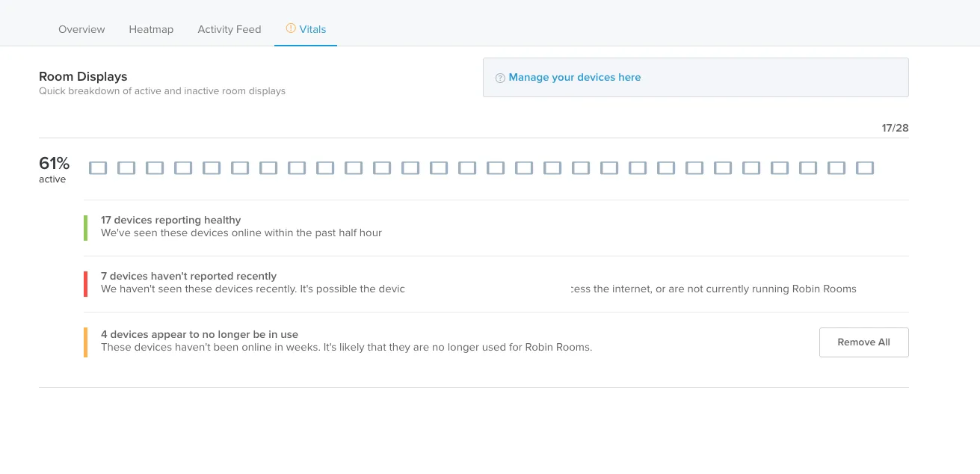Click the last room display device icon
Screen dimensions: 980x474
[x=865, y=168]
